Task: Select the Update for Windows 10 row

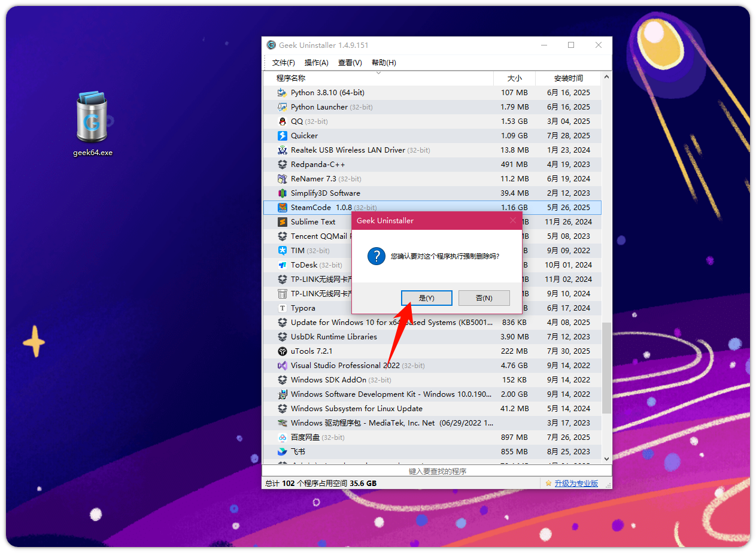Action: pyautogui.click(x=432, y=323)
